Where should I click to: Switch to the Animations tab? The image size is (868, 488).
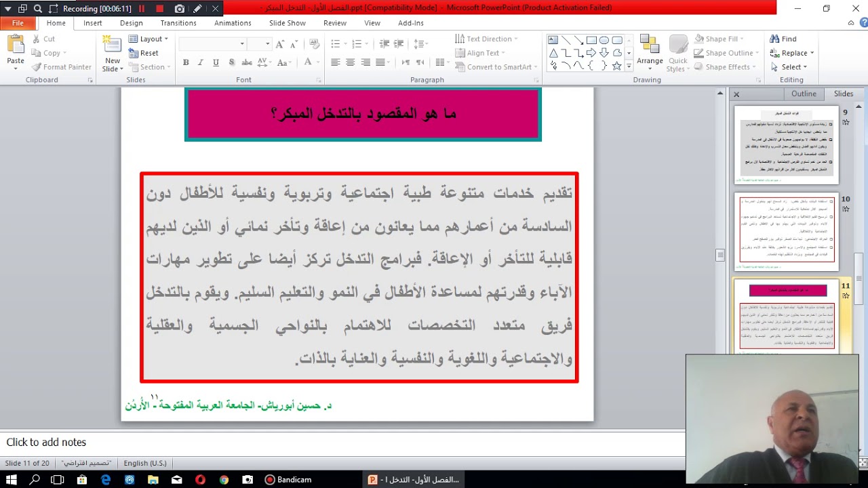tap(233, 23)
